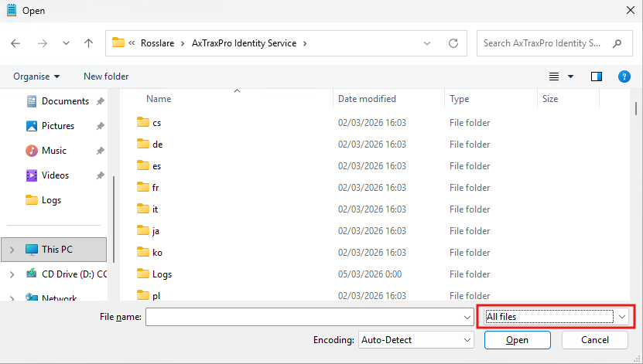Unpin Documents using its pin icon

tap(100, 101)
